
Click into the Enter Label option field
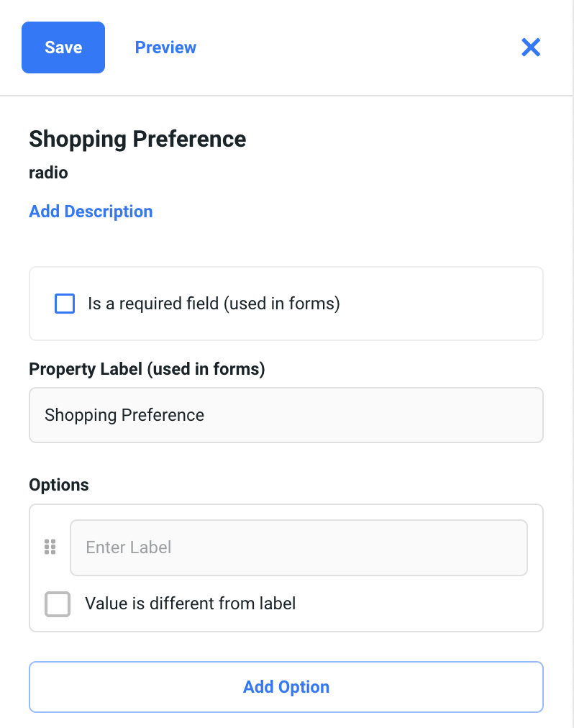tap(299, 547)
